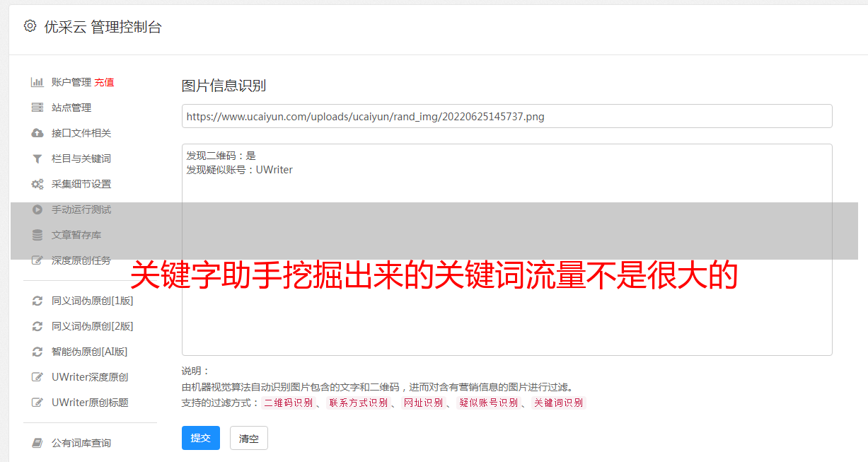Click the refresh icon for 同义词伪原创[2版]
This screenshot has height=462, width=868.
click(37, 326)
